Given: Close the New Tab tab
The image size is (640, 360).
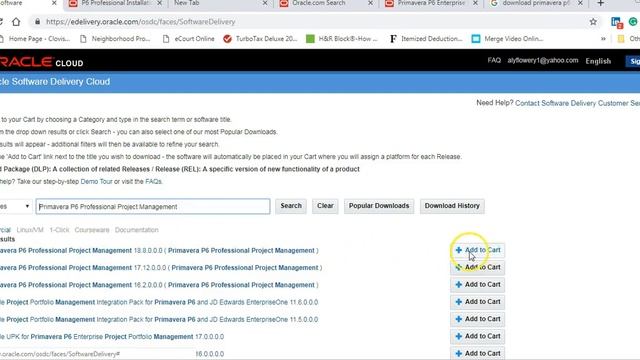Looking at the screenshot, I should [x=264, y=3].
